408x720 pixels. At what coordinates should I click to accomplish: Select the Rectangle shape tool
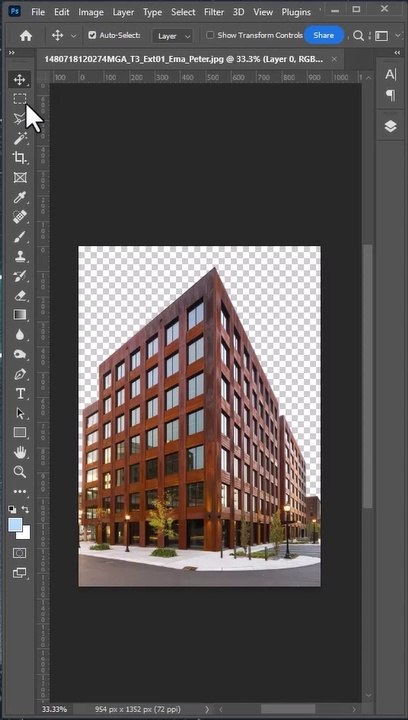[x=19, y=433]
